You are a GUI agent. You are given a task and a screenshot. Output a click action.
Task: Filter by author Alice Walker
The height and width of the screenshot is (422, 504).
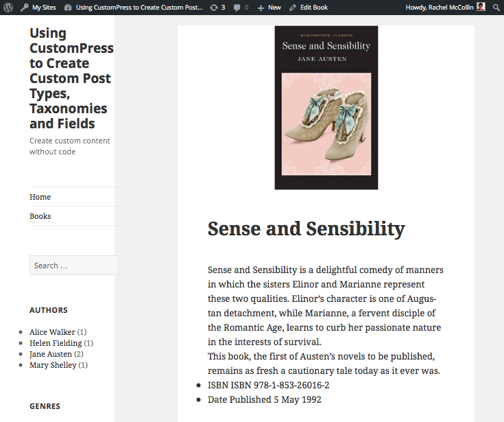point(52,332)
